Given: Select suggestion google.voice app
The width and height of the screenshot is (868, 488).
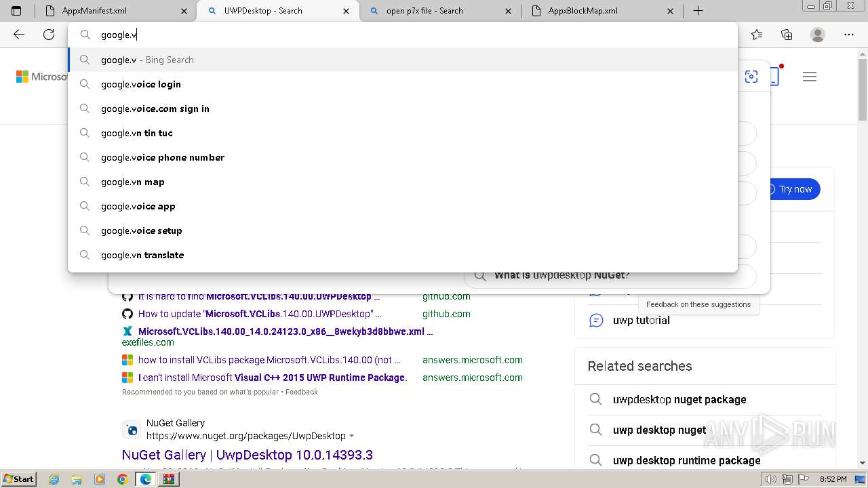Looking at the screenshot, I should tap(403, 206).
